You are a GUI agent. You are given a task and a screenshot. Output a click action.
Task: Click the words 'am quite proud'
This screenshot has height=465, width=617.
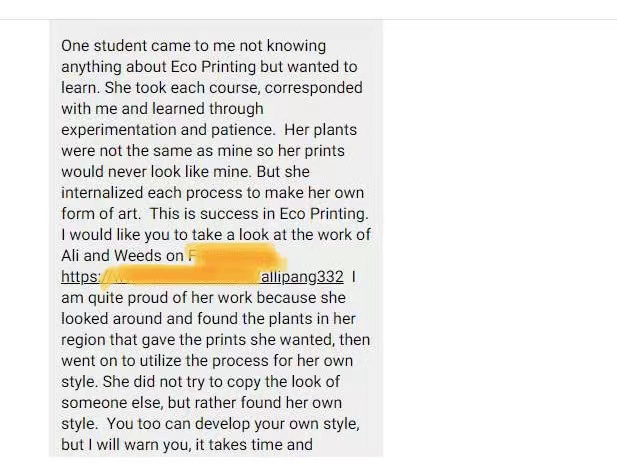(115, 298)
